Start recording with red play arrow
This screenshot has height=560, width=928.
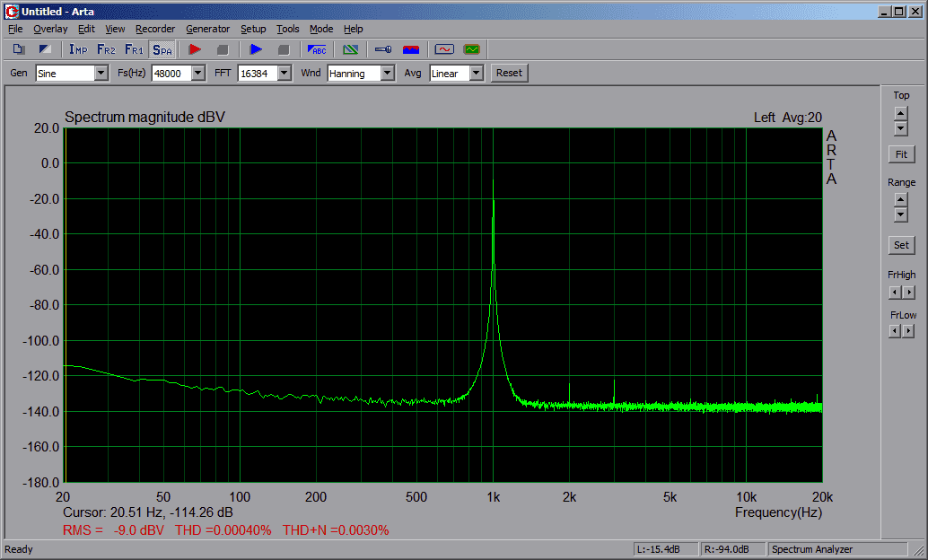point(195,49)
